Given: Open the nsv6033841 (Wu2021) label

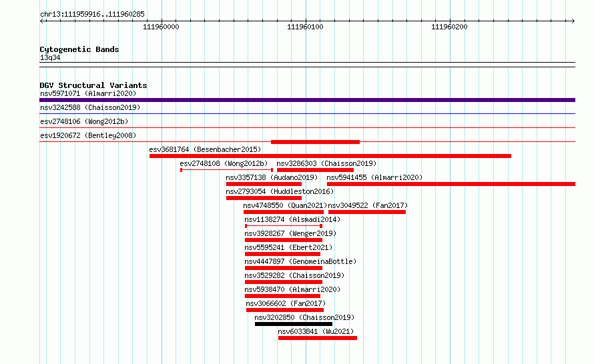Looking at the screenshot, I should pos(316,331).
